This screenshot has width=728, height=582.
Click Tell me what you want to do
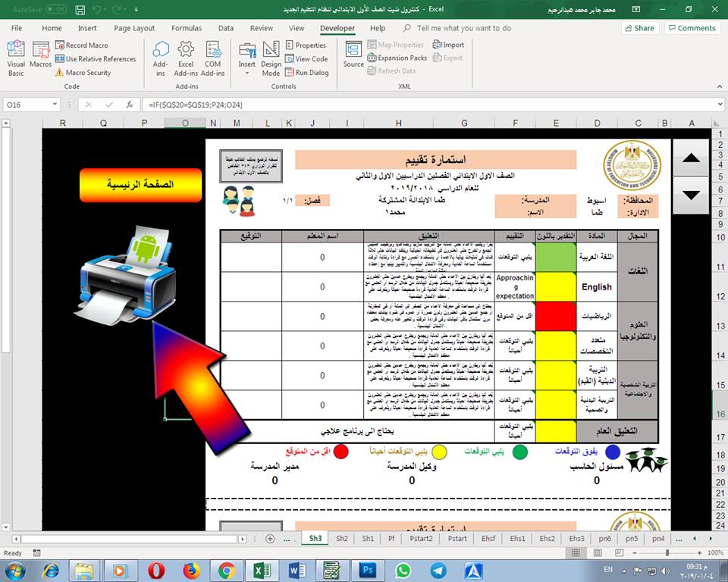(458, 28)
